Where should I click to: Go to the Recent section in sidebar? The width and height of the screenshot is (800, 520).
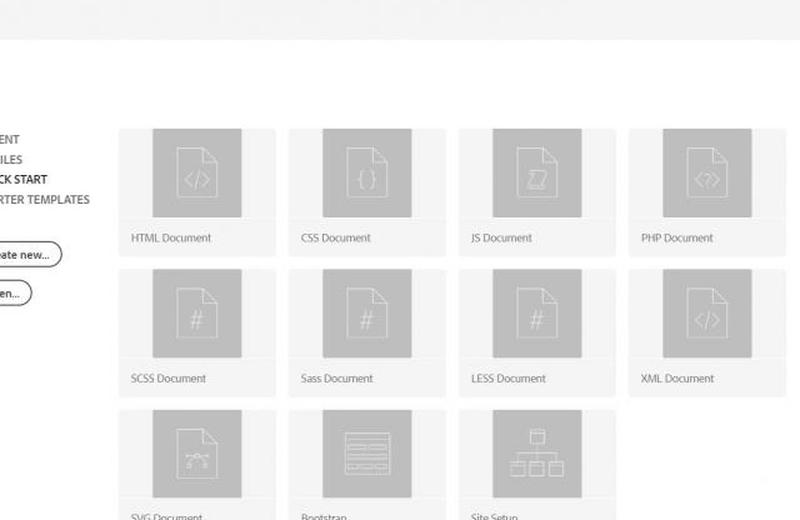pos(10,140)
